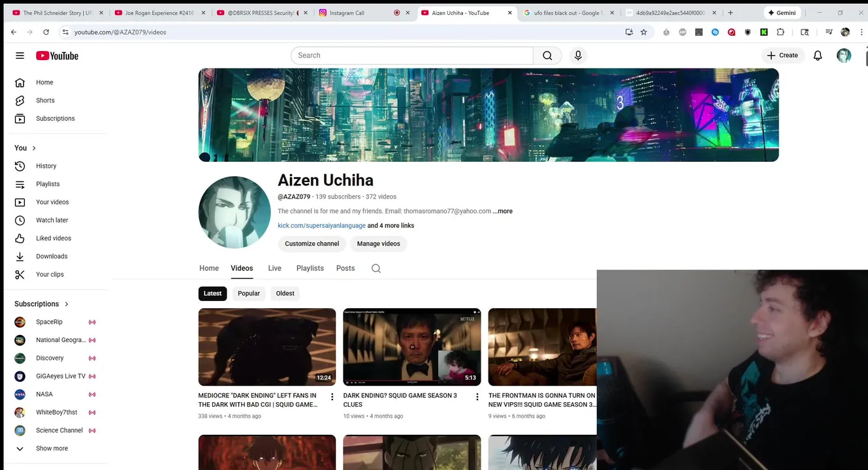Viewport: 868px width, 470px height.
Task: Open video options for MEDIOCRE DARK ENDING
Action: tap(332, 397)
